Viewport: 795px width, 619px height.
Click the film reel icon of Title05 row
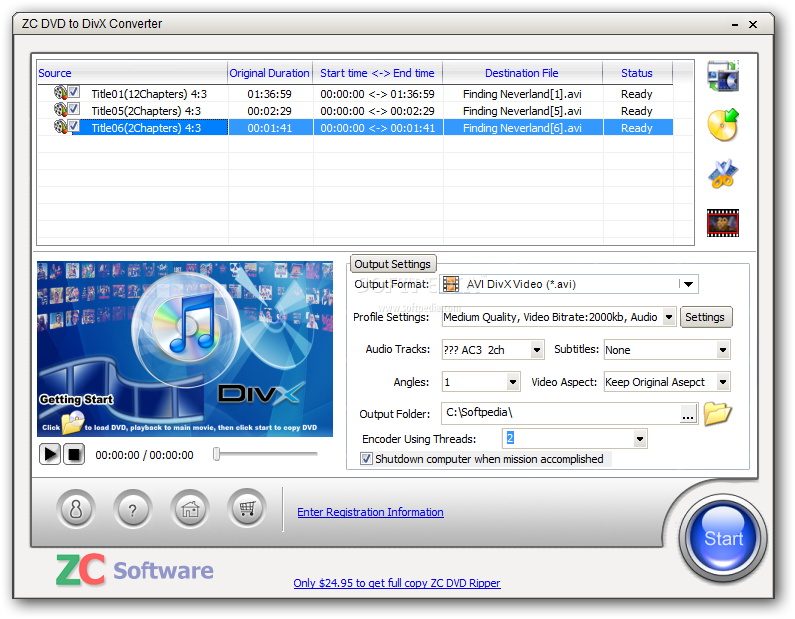pos(60,110)
